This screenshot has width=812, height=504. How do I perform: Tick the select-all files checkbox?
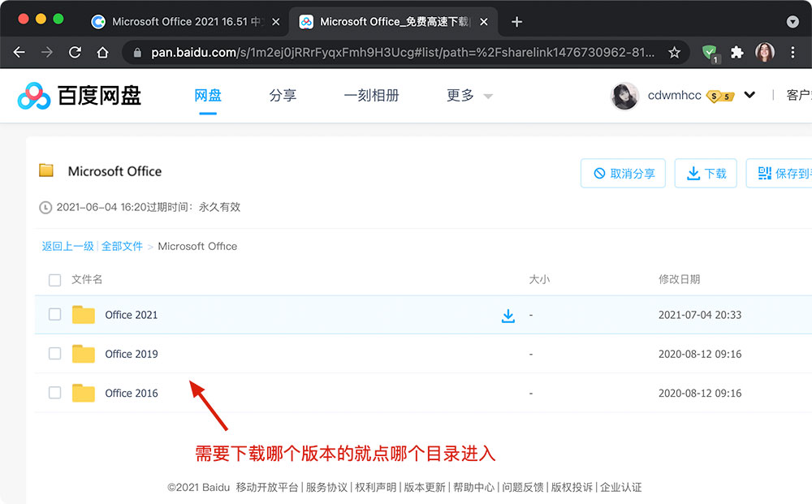(54, 280)
